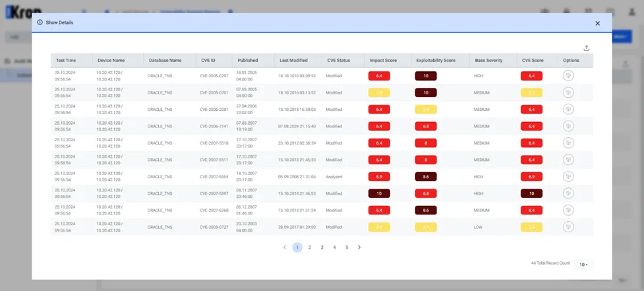Open options icon for CVE-2003-0727 row
Viewport: 644px width, 291px height.
pos(568,227)
